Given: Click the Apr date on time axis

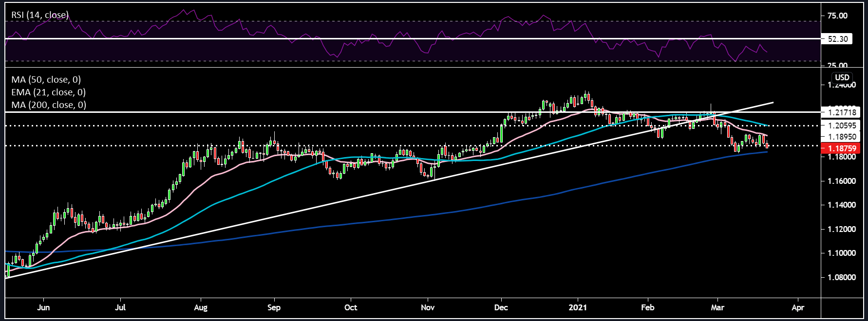Looking at the screenshot, I should click(x=798, y=307).
